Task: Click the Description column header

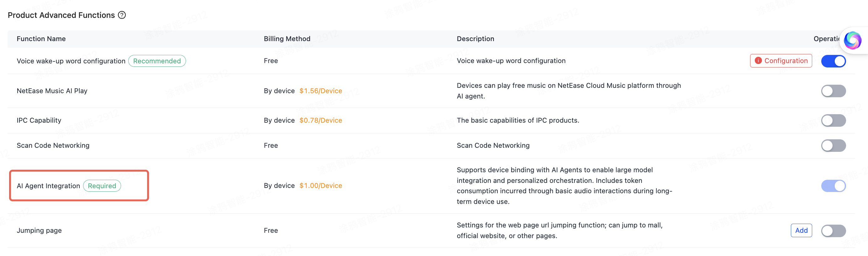Action: click(475, 39)
